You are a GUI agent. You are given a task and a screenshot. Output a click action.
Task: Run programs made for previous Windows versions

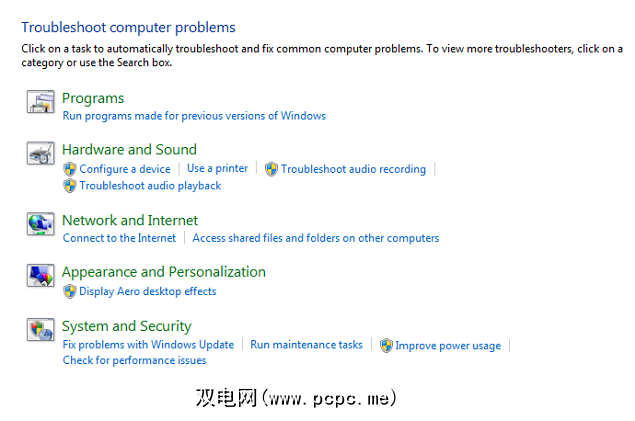pyautogui.click(x=194, y=116)
